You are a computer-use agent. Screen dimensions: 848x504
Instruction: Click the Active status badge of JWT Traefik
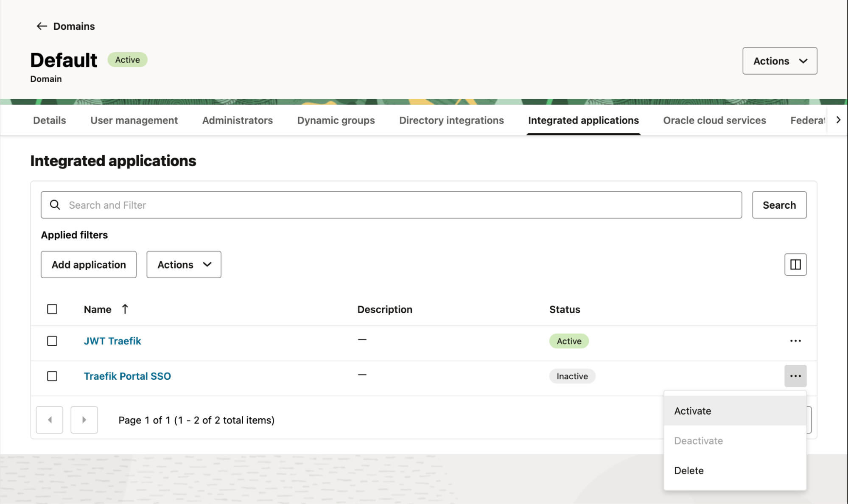tap(569, 341)
